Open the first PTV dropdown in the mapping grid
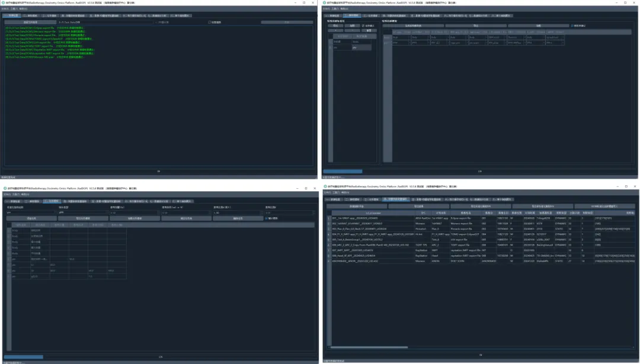The height and width of the screenshot is (364, 640). 401,43
